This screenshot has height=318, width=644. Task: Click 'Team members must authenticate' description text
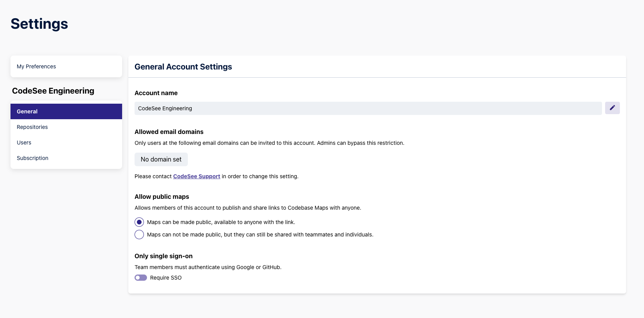coord(208,267)
